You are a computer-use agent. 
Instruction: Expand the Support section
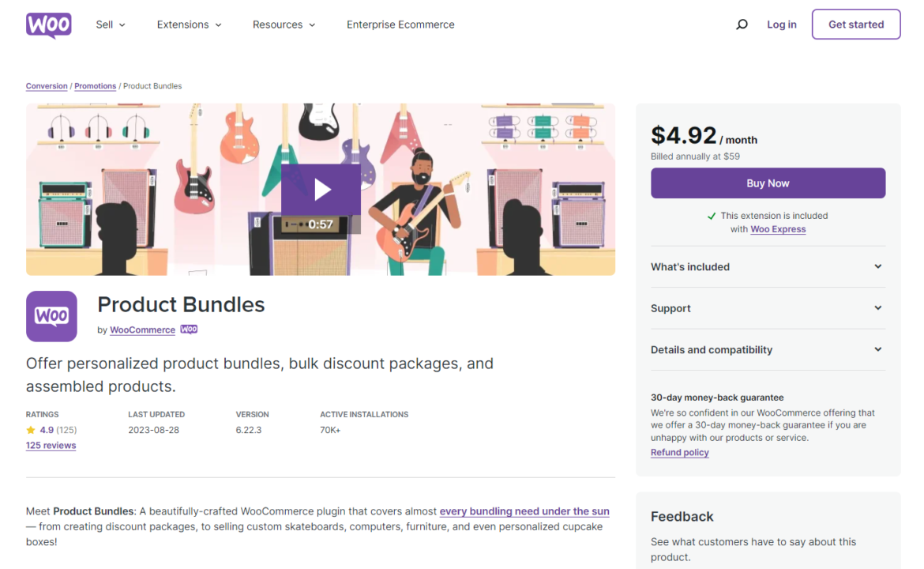pyautogui.click(x=768, y=308)
